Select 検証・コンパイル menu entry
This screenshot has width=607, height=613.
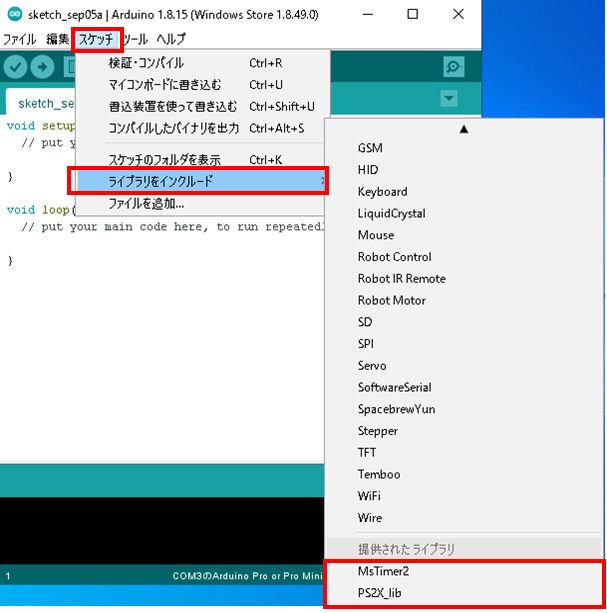[202, 63]
